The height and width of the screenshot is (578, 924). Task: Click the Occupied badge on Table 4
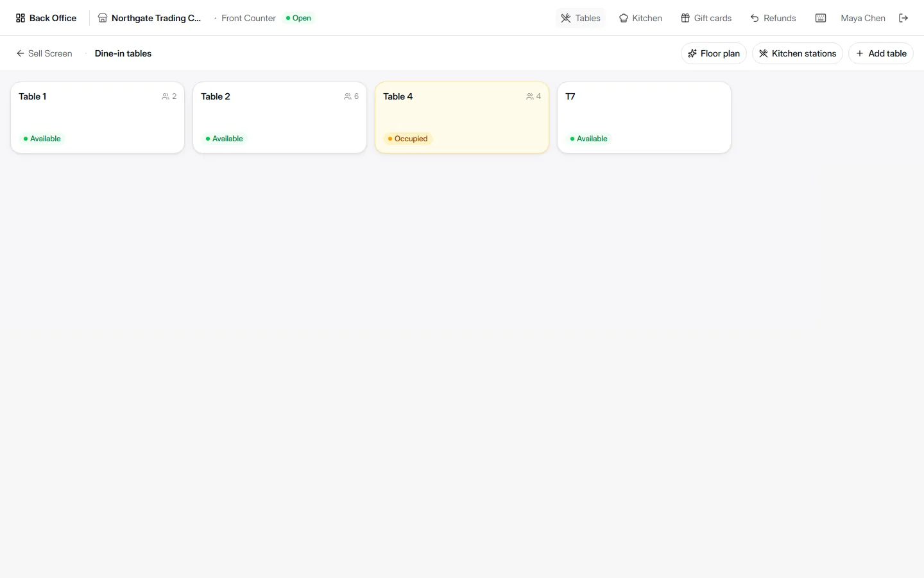click(x=408, y=139)
